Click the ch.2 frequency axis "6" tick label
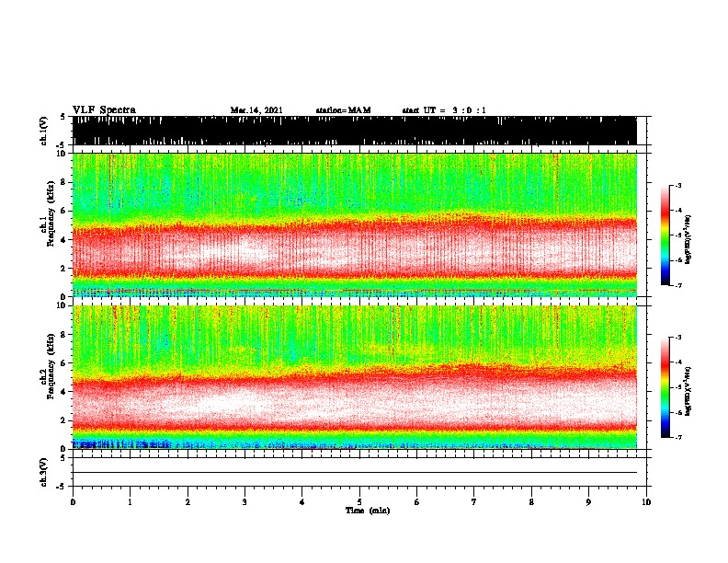 click(64, 363)
